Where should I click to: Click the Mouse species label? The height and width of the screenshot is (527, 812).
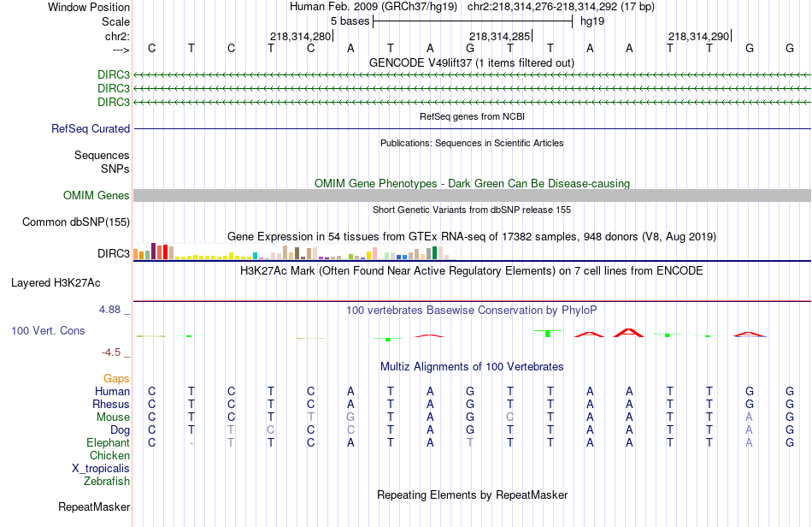[x=114, y=417]
